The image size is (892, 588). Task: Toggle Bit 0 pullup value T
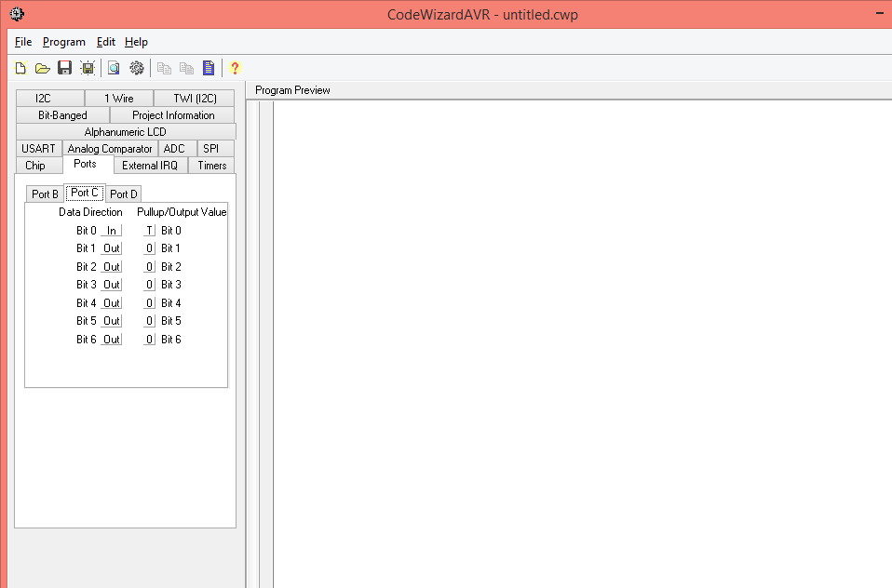pos(149,231)
